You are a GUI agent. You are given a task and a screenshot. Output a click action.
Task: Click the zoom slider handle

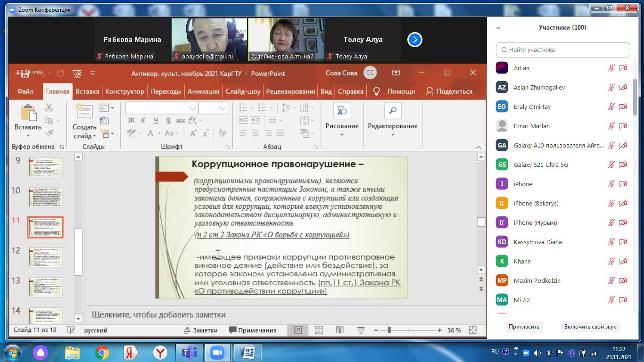click(x=389, y=330)
